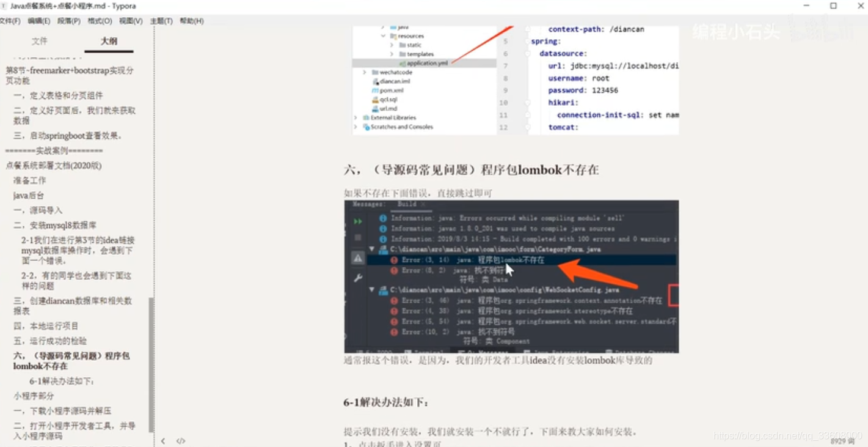Switch to the 文件 sidebar tab
This screenshot has width=868, height=447.
[39, 41]
